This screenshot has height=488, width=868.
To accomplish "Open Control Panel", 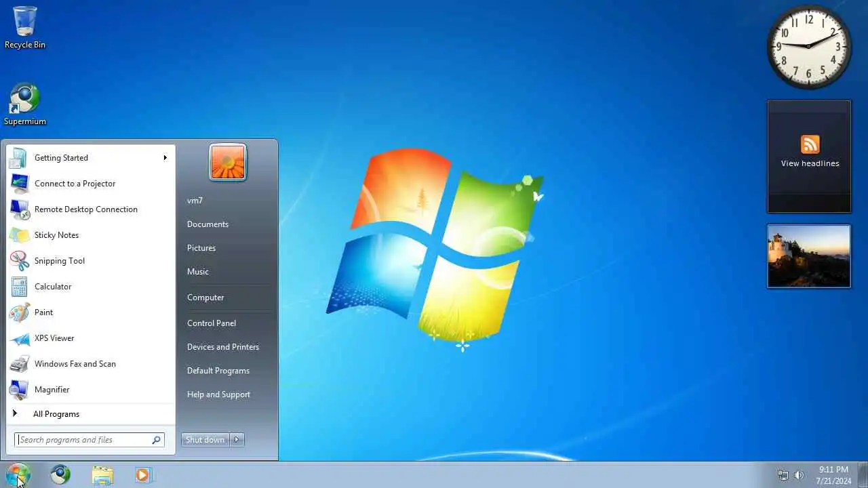I will point(212,323).
